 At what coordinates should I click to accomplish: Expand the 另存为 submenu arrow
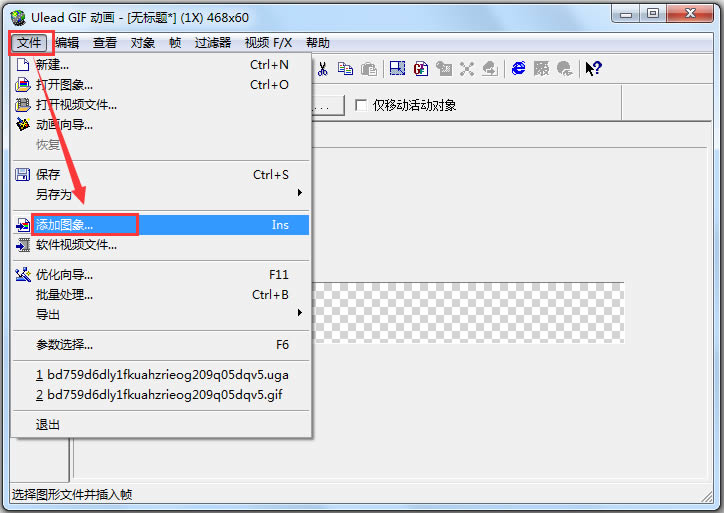[300, 193]
